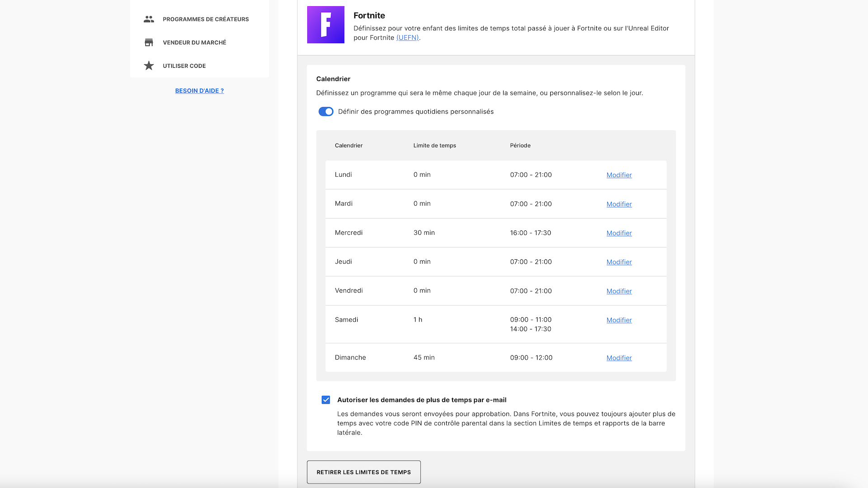
Task: Click Modifier for Vendredi
Action: [x=619, y=291]
